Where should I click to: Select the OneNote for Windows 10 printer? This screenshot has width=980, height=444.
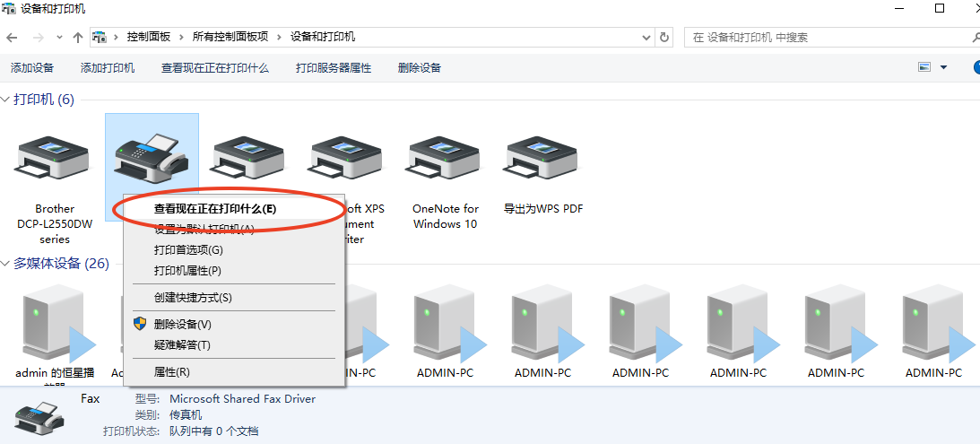point(445,160)
